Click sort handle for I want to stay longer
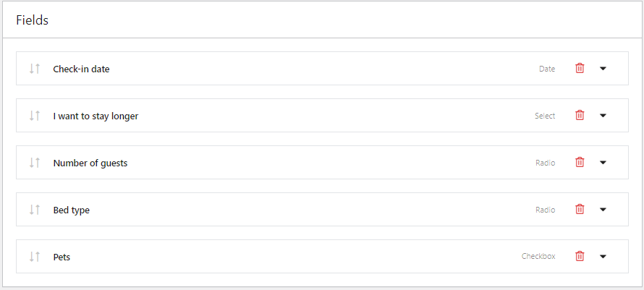The image size is (644, 290). [x=35, y=116]
